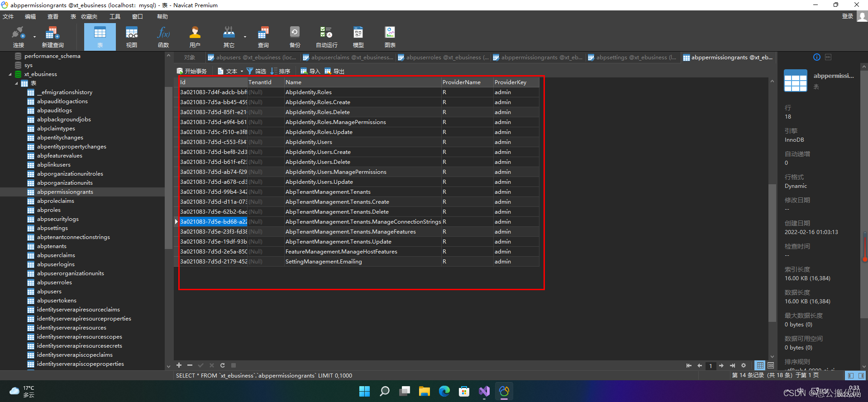Click the 新建查询 (New Query) toolbar icon

pyautogui.click(x=52, y=37)
